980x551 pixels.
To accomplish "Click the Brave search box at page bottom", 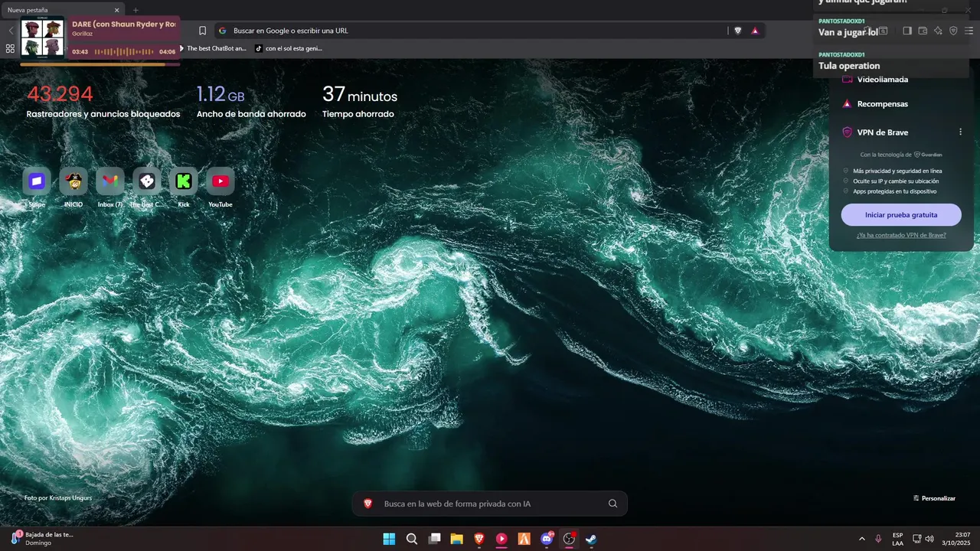I will [489, 504].
